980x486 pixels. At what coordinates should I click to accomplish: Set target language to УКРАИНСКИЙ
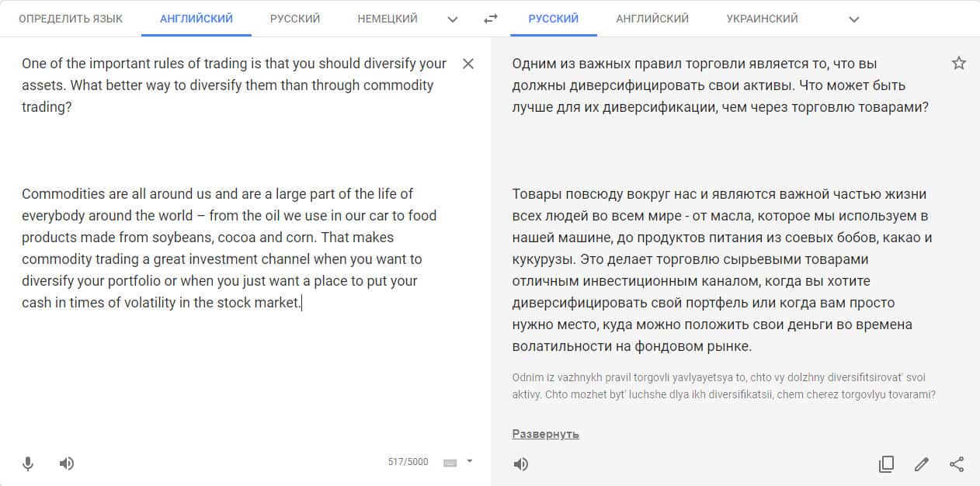click(x=762, y=19)
